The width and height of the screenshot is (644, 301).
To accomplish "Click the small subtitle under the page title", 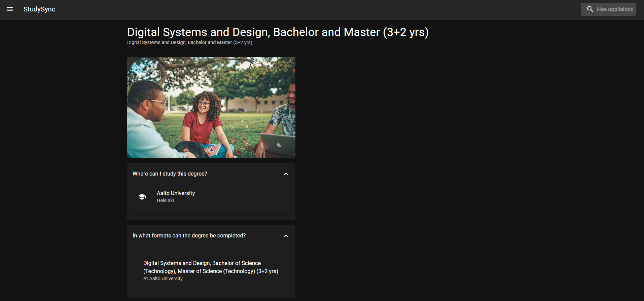I will click(x=189, y=43).
